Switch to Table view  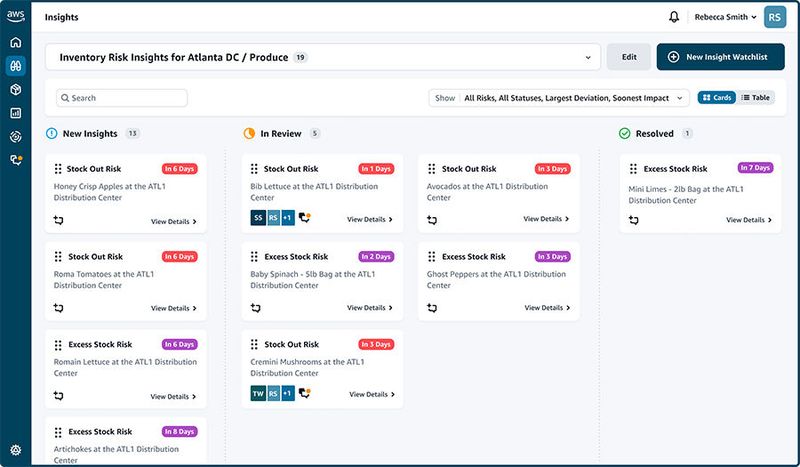(x=756, y=98)
